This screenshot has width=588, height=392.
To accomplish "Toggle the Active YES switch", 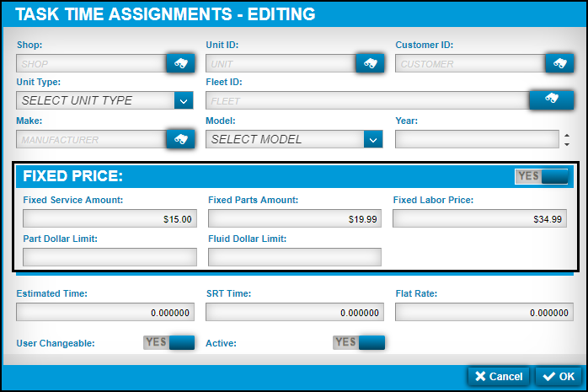I will pos(359,342).
